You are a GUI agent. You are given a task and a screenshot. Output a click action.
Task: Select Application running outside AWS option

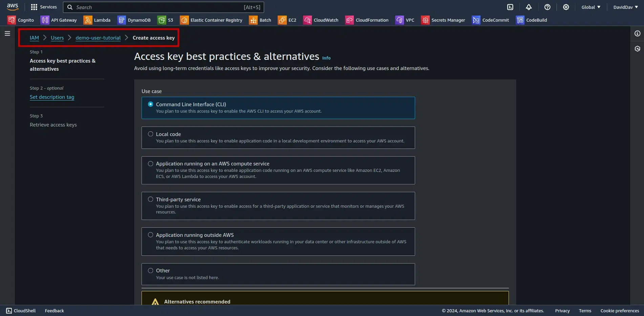click(x=151, y=235)
